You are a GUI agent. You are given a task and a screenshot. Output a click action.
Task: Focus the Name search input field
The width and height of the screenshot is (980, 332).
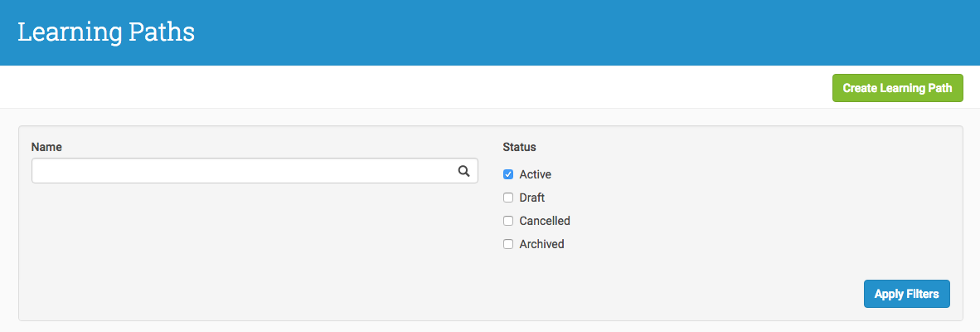[x=255, y=171]
